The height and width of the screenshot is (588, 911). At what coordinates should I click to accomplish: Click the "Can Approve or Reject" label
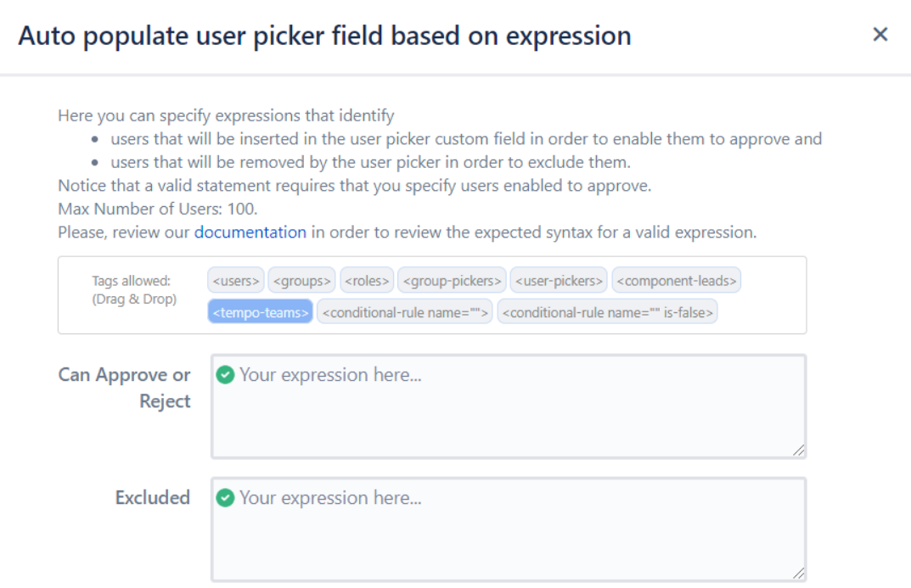click(125, 388)
